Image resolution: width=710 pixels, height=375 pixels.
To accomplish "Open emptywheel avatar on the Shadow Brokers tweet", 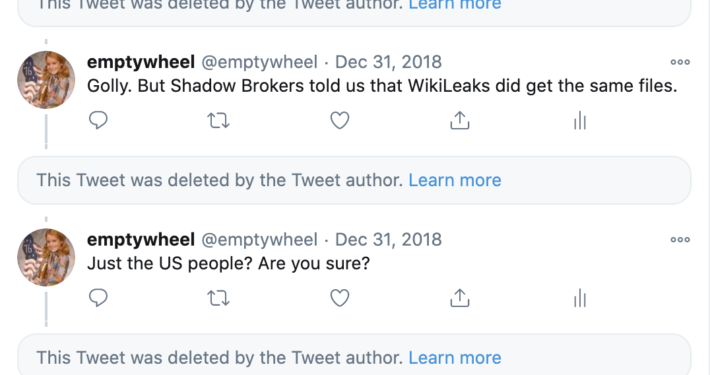I will coord(46,80).
